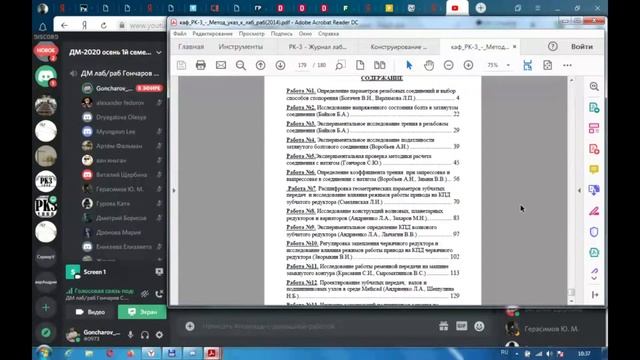Open the Справка menu

pos(329,34)
